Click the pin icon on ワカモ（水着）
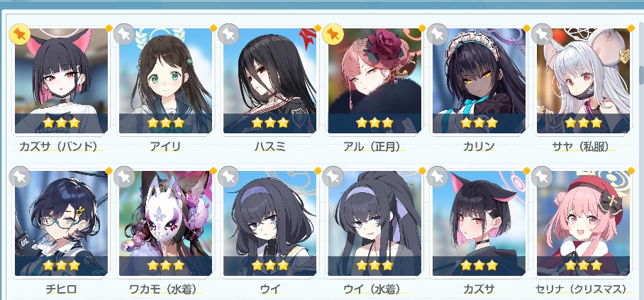 124,177
